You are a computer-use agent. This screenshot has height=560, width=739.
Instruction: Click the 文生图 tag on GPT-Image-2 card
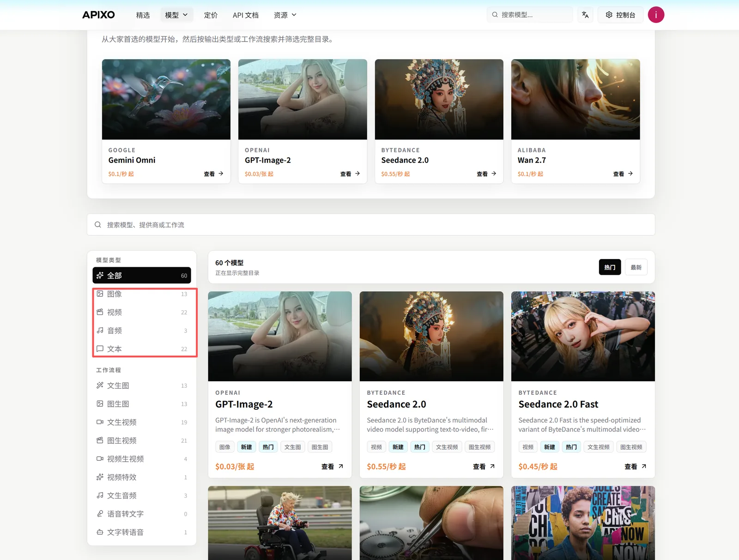(292, 447)
